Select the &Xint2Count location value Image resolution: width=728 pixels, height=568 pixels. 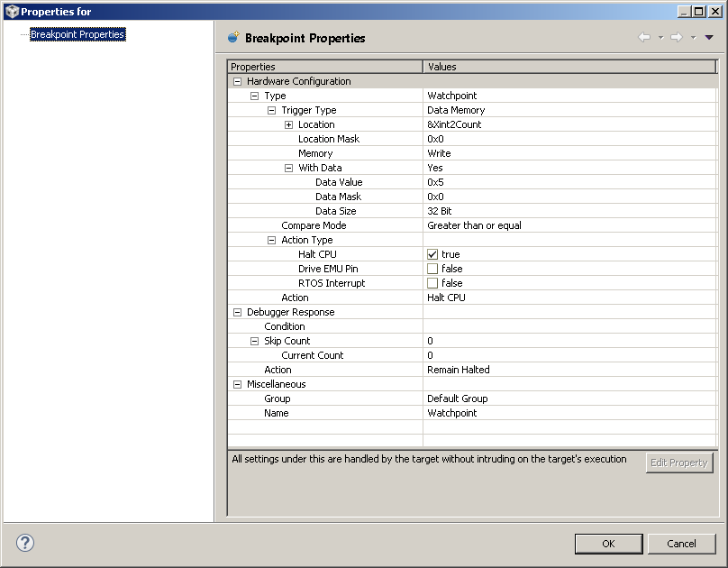coord(454,124)
